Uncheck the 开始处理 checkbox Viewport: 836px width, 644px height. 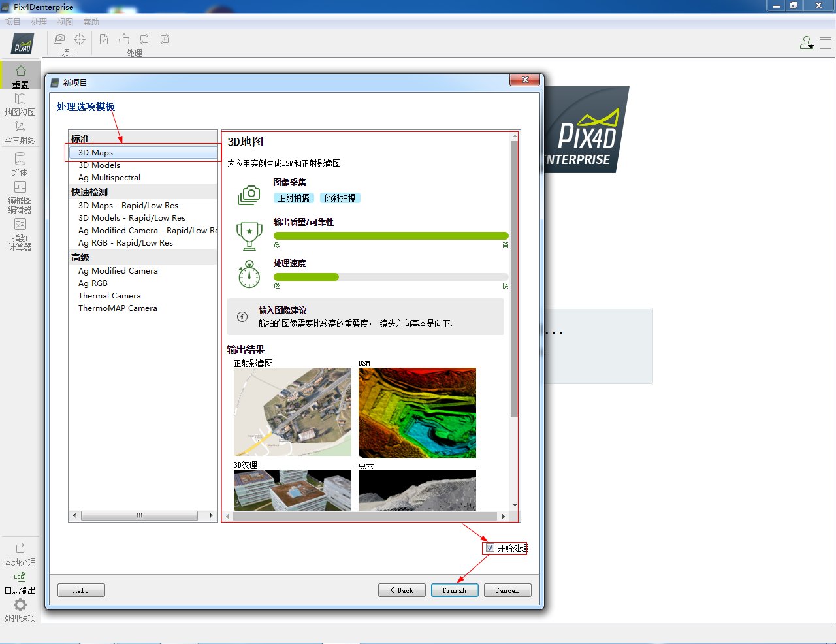(489, 548)
